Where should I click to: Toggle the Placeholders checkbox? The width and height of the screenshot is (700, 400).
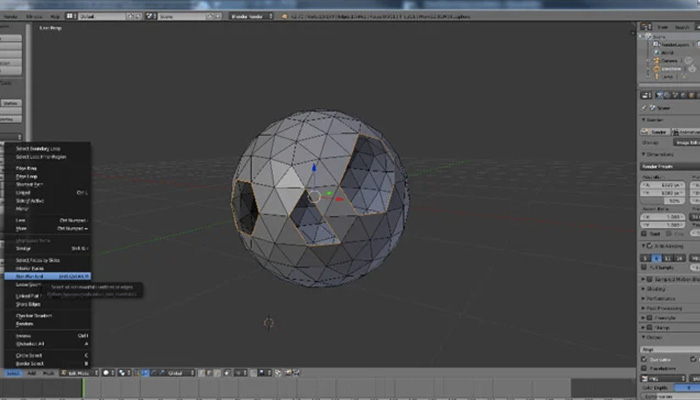644,368
